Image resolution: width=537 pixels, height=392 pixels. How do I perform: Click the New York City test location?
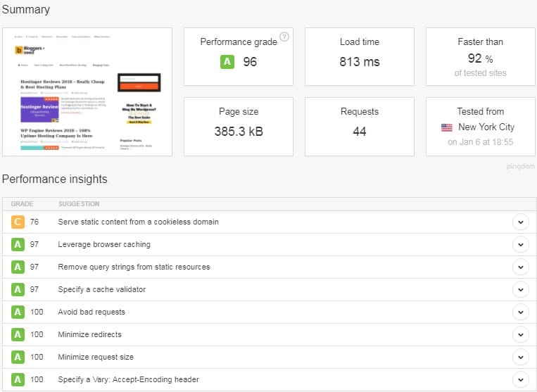(486, 127)
